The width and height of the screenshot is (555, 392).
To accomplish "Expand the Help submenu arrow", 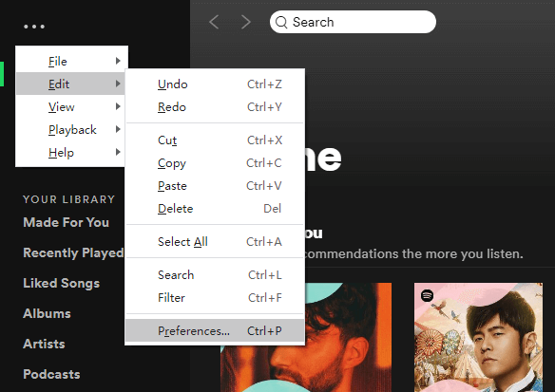I will coord(118,152).
